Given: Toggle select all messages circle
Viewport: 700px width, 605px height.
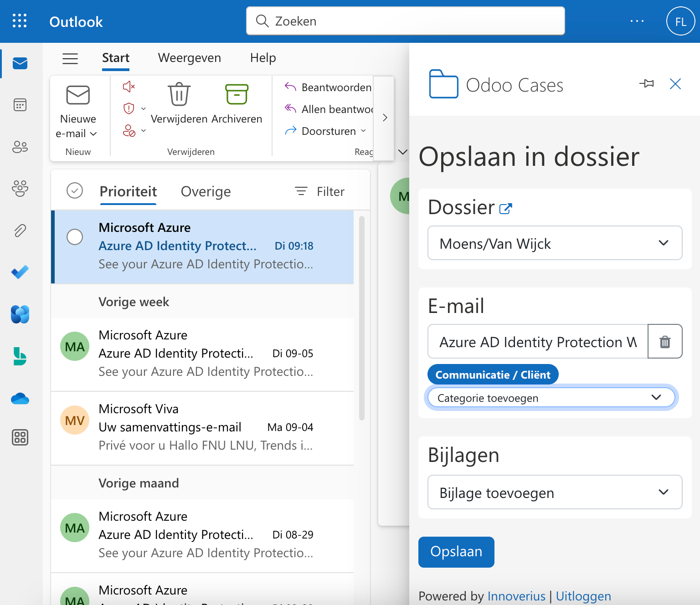Looking at the screenshot, I should (x=75, y=190).
